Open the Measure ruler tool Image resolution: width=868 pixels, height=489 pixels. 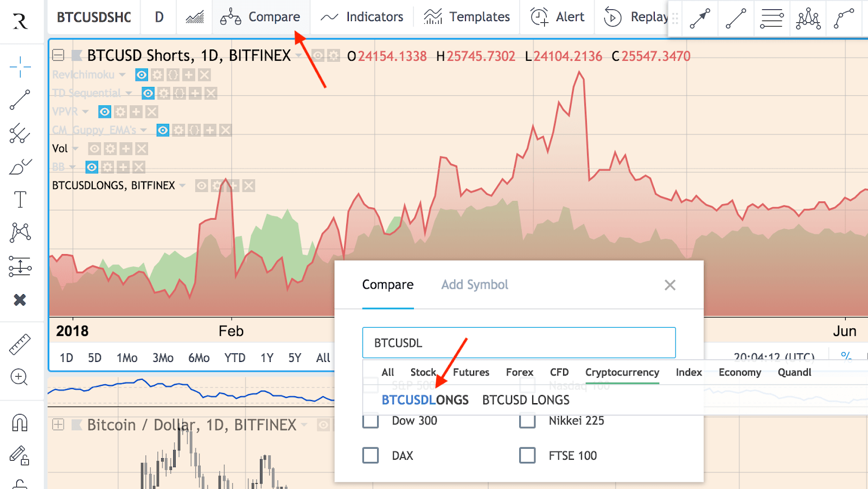20,343
